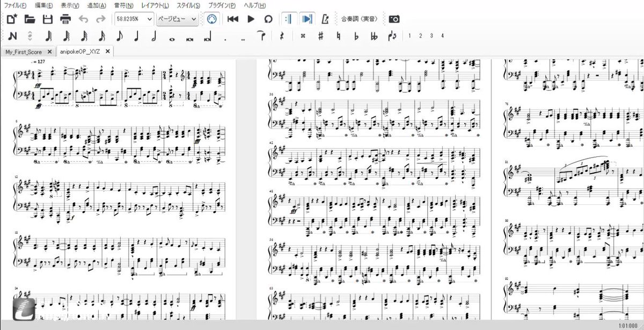This screenshot has height=330, width=644.
Task: Switch to the anipokeOP_XYZ tab
Action: point(80,52)
